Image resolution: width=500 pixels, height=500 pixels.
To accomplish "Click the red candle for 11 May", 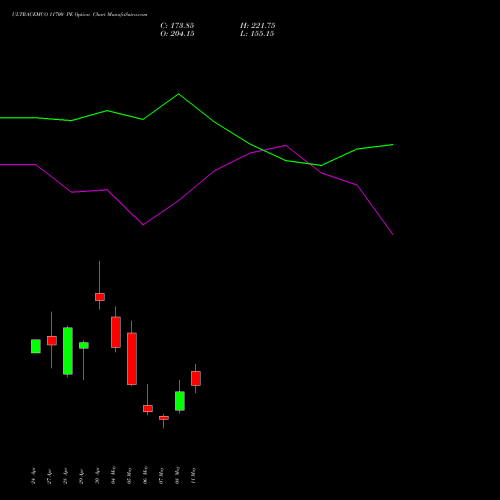I will pos(196,378).
